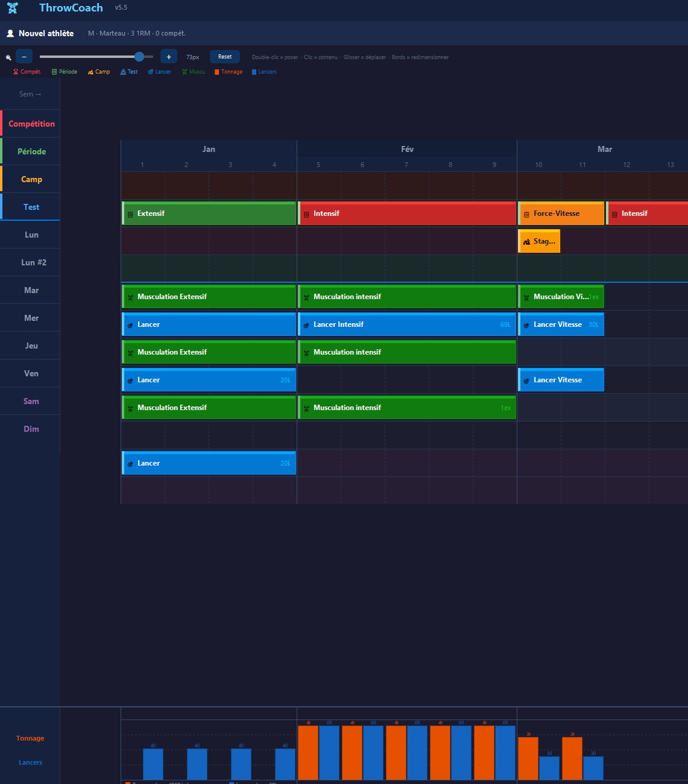Switch to the Tonnage chart label
The width and height of the screenshot is (688, 784).
[x=30, y=738]
